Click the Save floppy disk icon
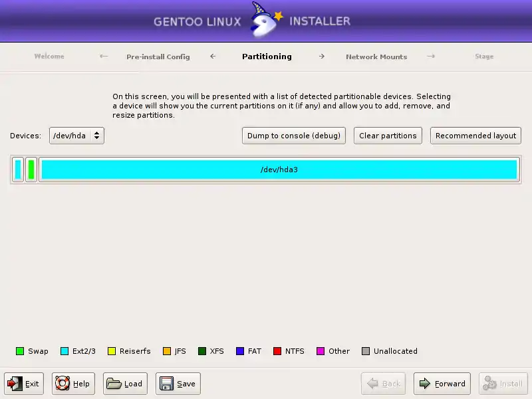Viewport: 532px width, 399px height. click(166, 384)
